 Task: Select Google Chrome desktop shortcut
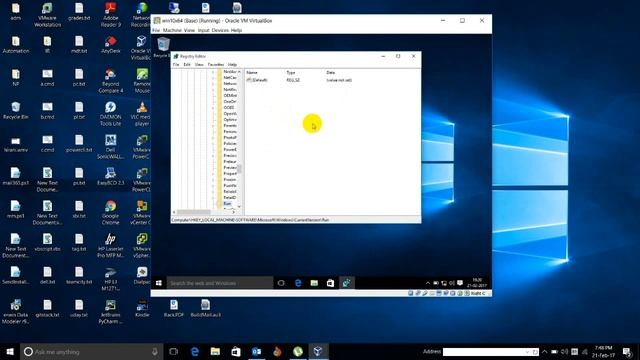tap(111, 213)
